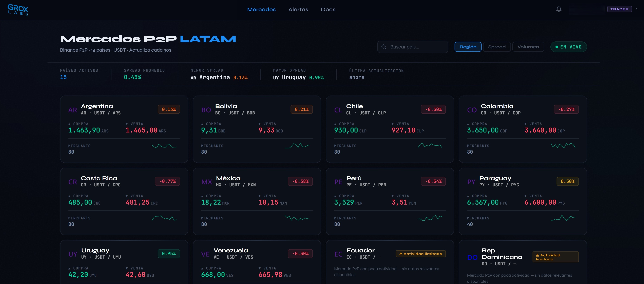This screenshot has width=644, height=284.
Task: Click the magnifier icon in search bar
Action: click(384, 47)
